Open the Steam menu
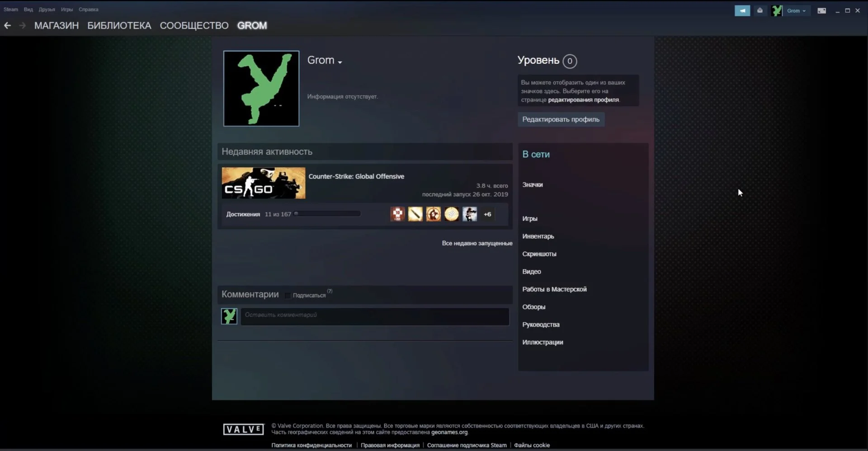Viewport: 868px width, 451px height. click(x=11, y=9)
